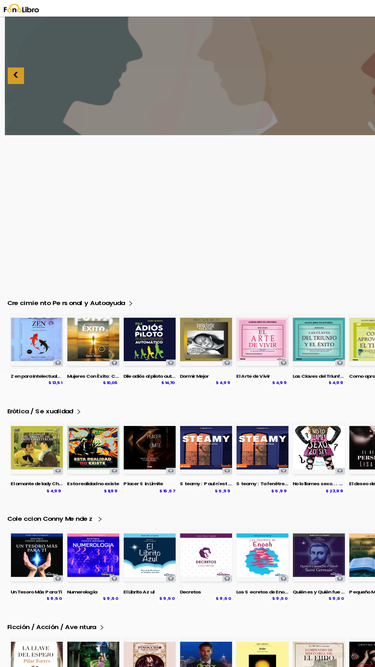Open Ficción / Acción / Aventura category heading
The image size is (375, 667).
pos(51,627)
